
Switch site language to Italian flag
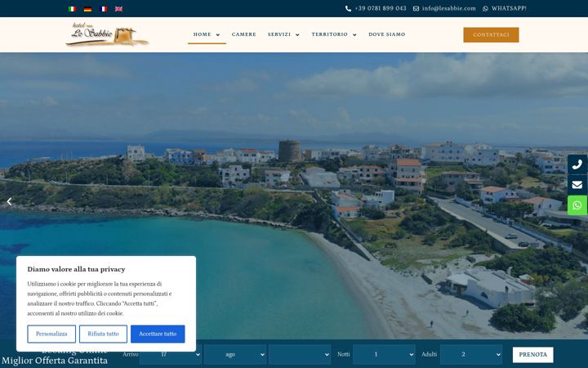click(73, 9)
